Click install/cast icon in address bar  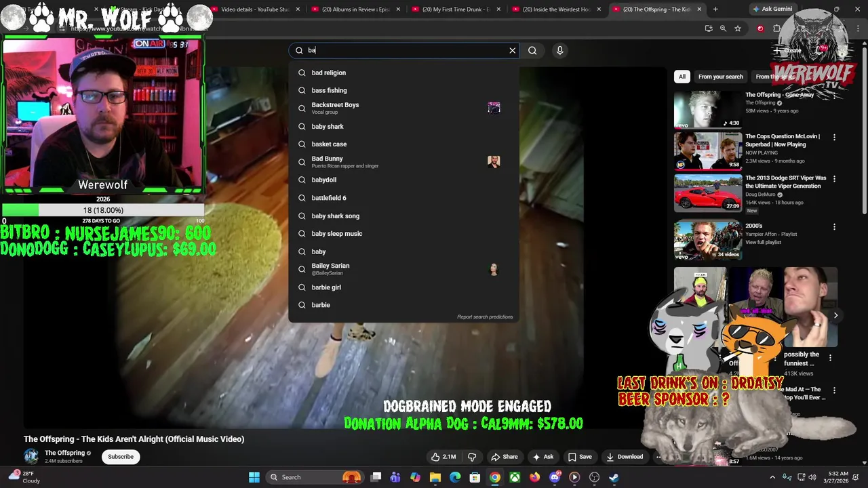[709, 28]
